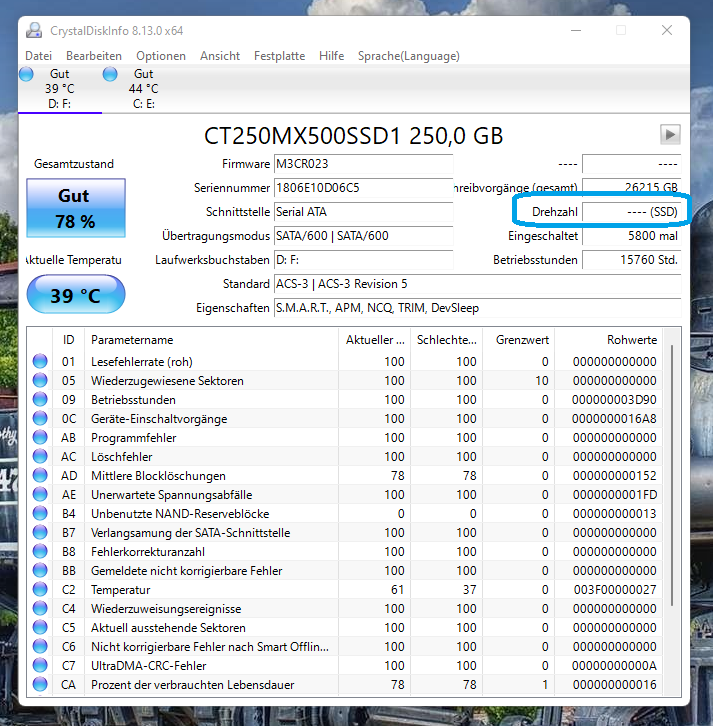Screen dimensions: 713x726
Task: Select the Mittlere Blocklöschungen row text
Action: (158, 476)
